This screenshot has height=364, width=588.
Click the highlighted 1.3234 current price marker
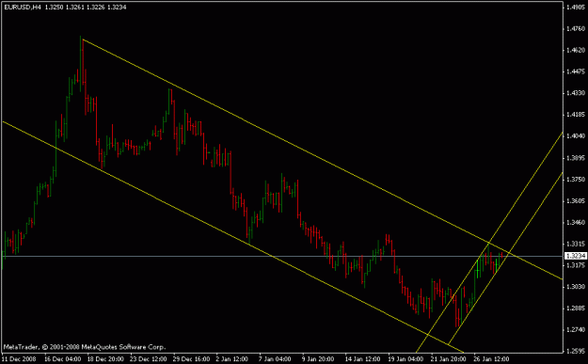coord(576,256)
